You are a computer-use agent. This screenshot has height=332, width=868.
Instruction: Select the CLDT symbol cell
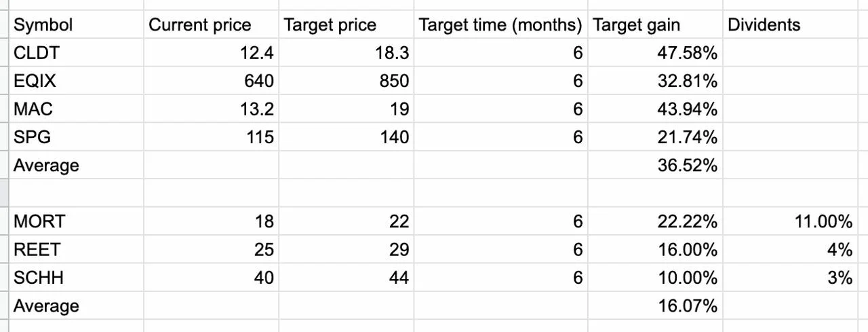pos(77,53)
